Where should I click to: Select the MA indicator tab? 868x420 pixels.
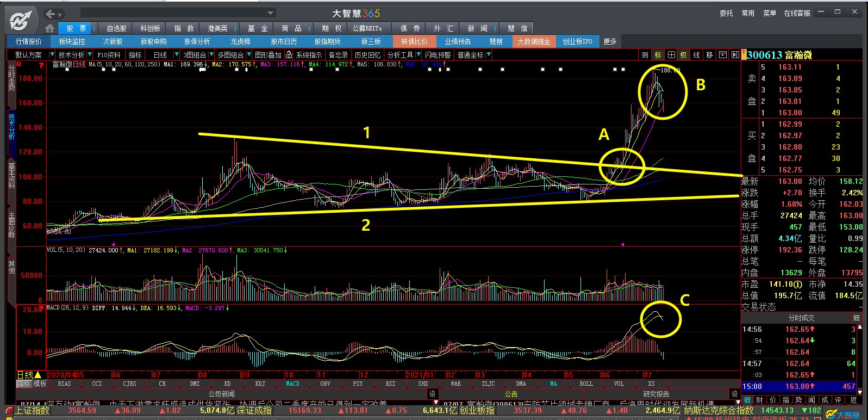(x=553, y=384)
